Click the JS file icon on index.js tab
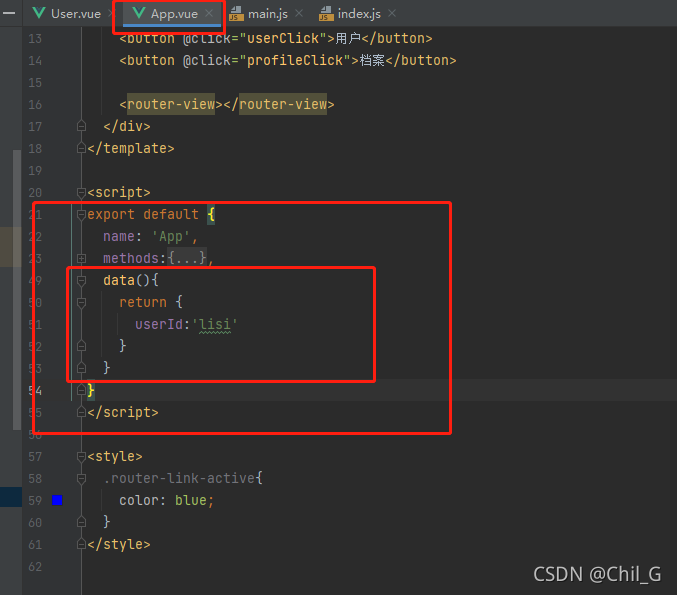Viewport: 677px width, 595px height. coord(326,14)
